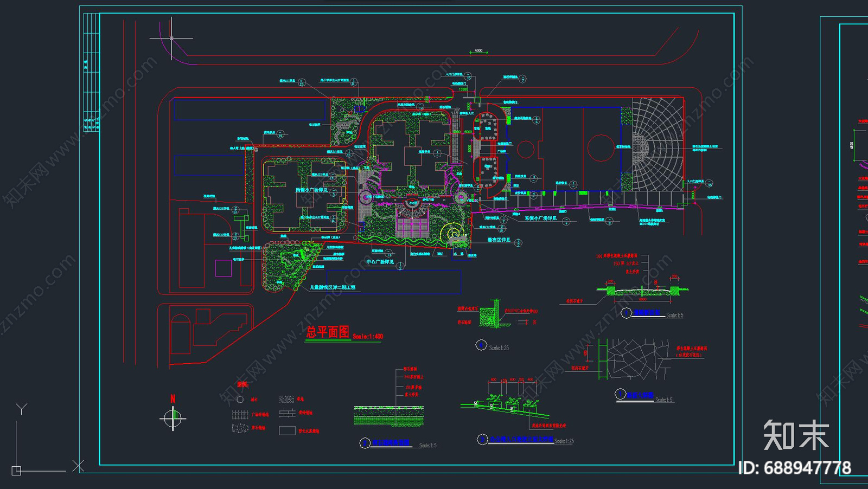Click the crosshair marker at top-left of plan
The image size is (868, 489).
[171, 38]
